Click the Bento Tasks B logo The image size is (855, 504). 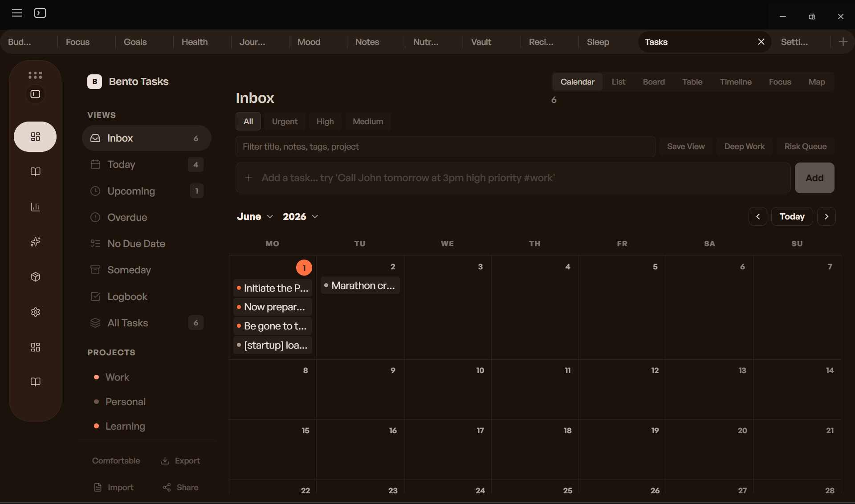tap(94, 81)
